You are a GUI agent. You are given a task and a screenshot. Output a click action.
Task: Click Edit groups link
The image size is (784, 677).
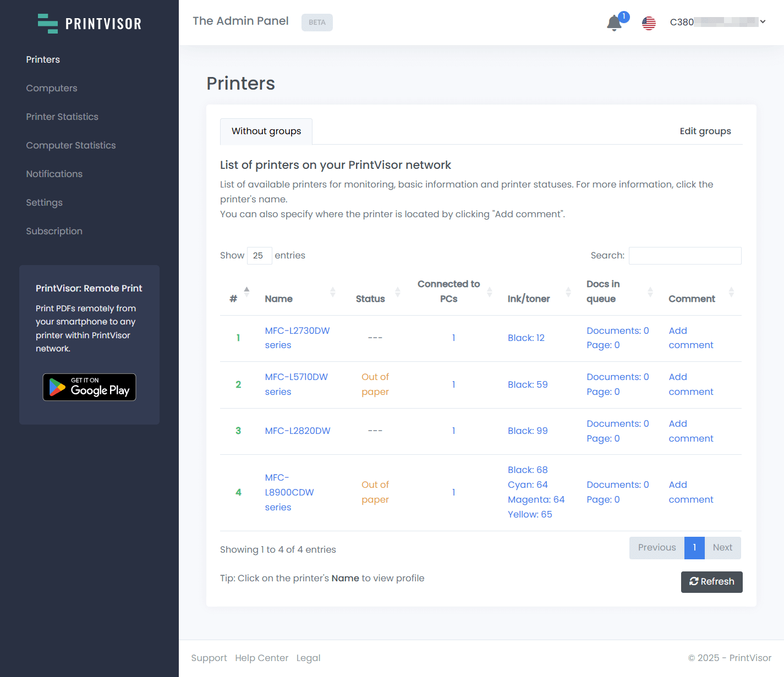pyautogui.click(x=705, y=131)
